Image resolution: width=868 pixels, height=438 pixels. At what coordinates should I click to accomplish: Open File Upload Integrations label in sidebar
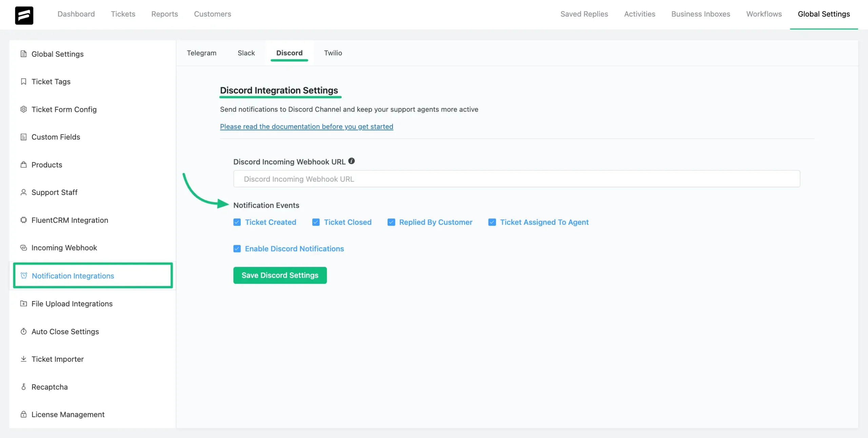[x=72, y=303]
